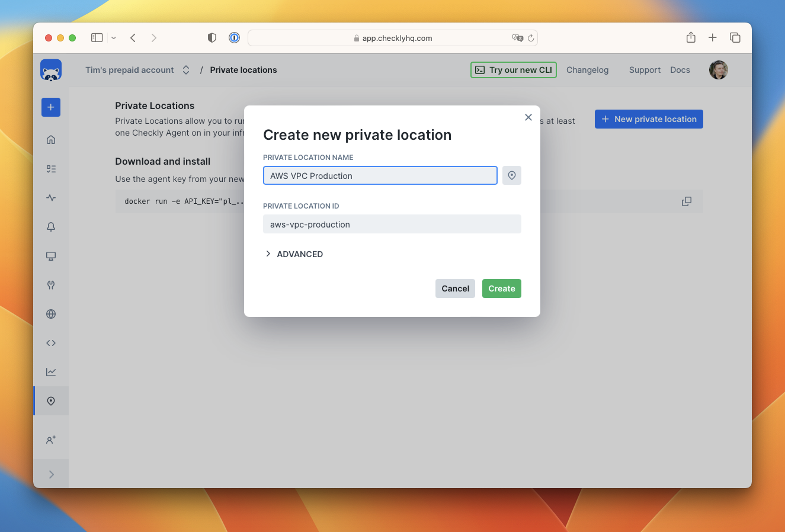Focus the Private Location Name input field
This screenshot has width=785, height=532.
coord(380,175)
